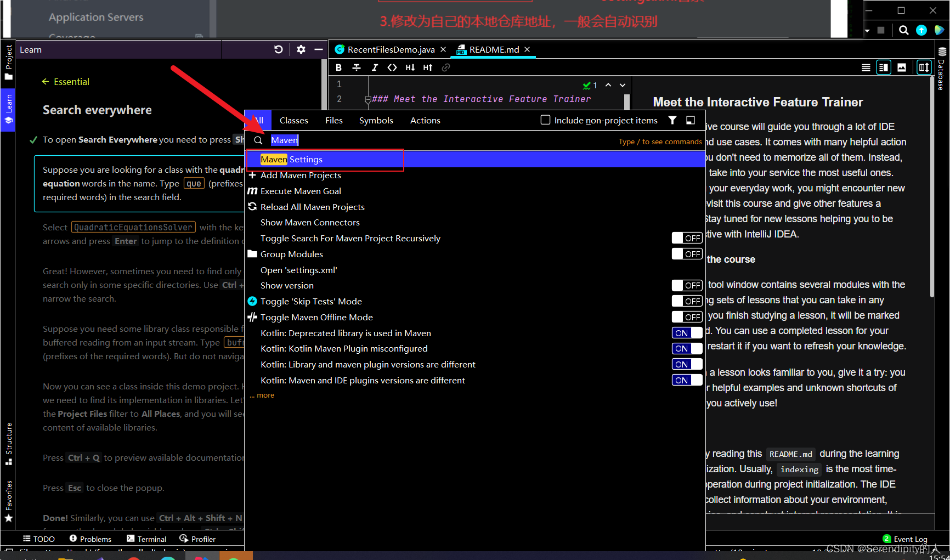Go back to Essential lessons list
The height and width of the screenshot is (560, 950).
(65, 82)
